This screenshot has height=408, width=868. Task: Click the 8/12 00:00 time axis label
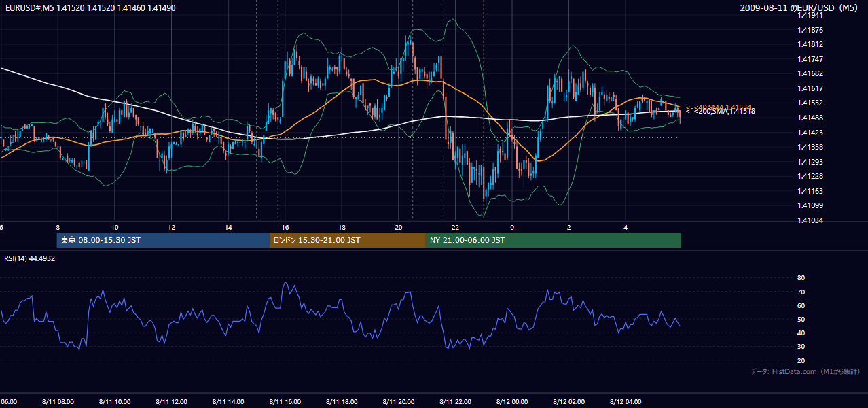[511, 402]
